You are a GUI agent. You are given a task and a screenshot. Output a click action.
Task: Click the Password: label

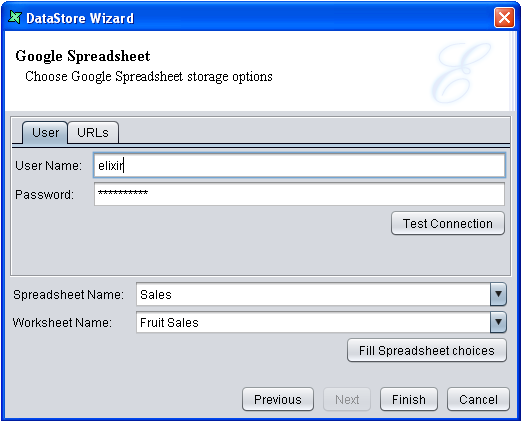pos(44,194)
